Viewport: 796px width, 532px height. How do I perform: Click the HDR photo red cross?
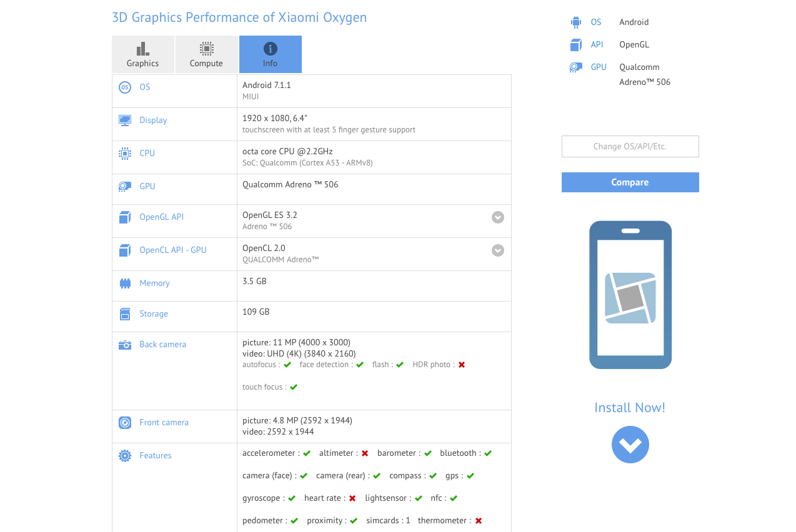pyautogui.click(x=462, y=365)
